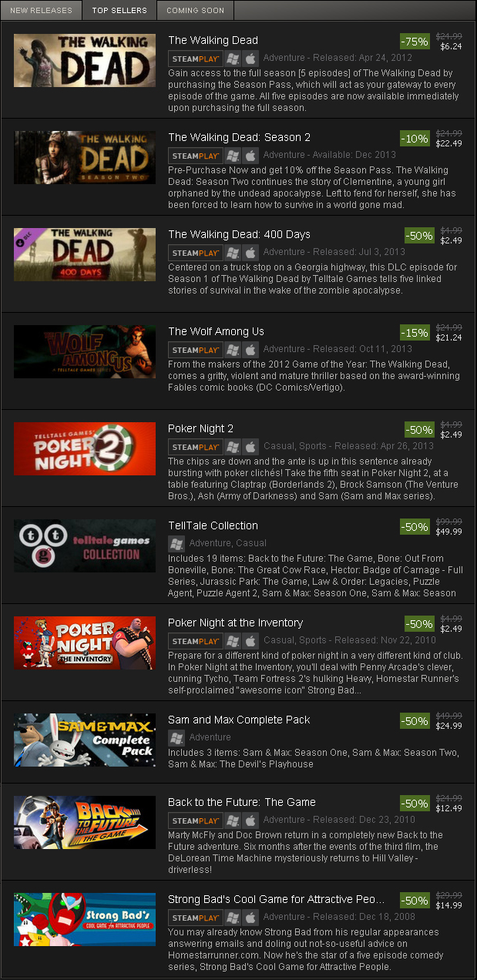The width and height of the screenshot is (477, 980).
Task: Select the Top Sellers tab
Action: (119, 11)
